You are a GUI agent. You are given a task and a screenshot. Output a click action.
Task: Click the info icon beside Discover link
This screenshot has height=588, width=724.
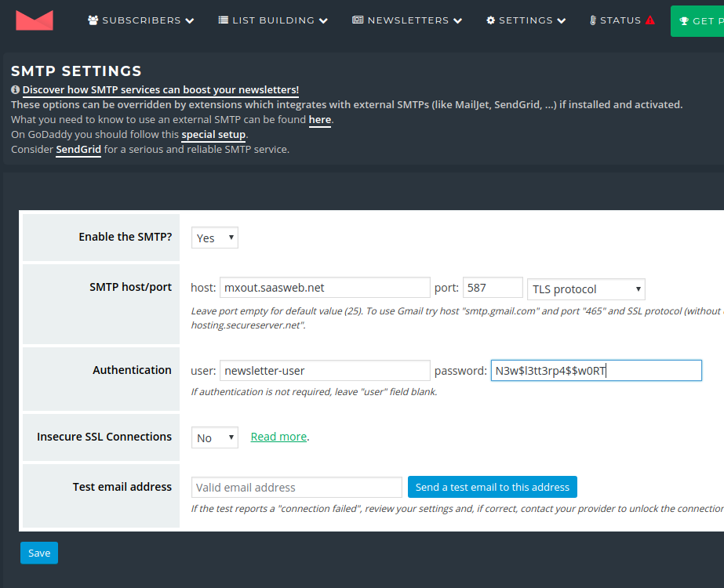15,89
